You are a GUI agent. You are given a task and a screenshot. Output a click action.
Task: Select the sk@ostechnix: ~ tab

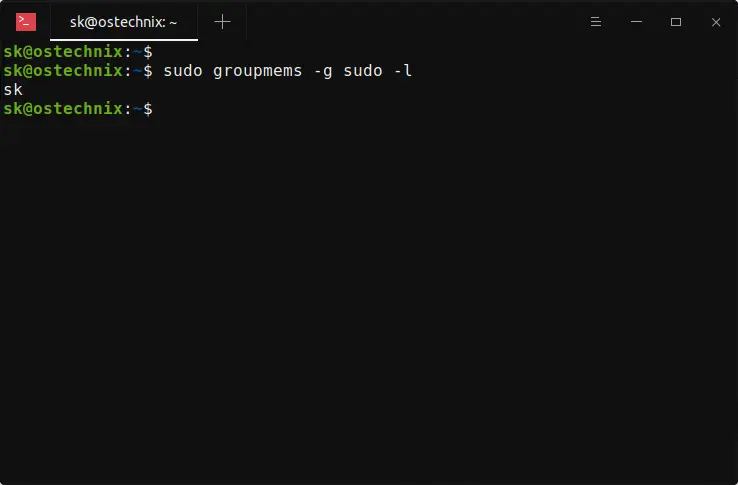coord(123,21)
